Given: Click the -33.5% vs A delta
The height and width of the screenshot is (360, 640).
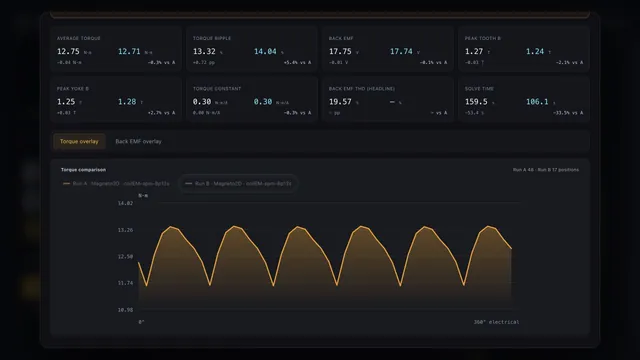Looking at the screenshot, I should tap(568, 113).
